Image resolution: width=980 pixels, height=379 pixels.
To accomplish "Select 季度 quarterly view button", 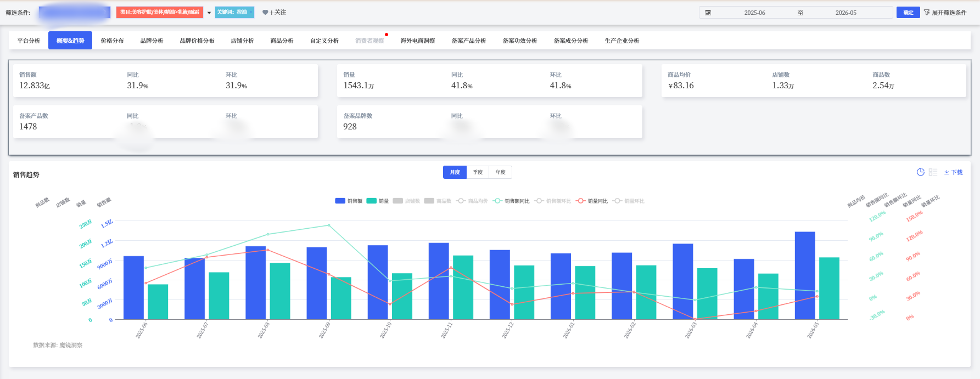I will pyautogui.click(x=478, y=172).
